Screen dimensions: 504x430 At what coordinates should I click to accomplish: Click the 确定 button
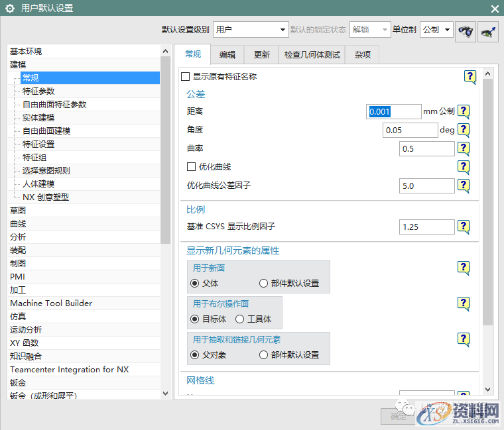coord(399,417)
